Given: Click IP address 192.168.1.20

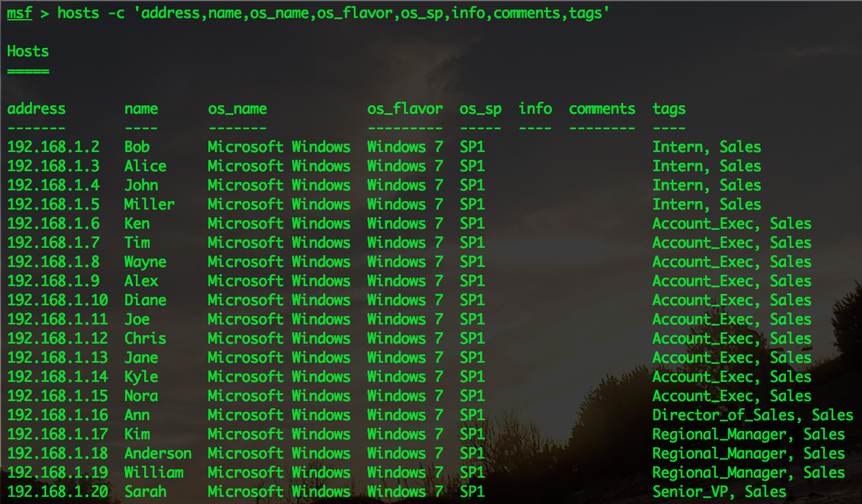Looking at the screenshot, I should point(57,492).
